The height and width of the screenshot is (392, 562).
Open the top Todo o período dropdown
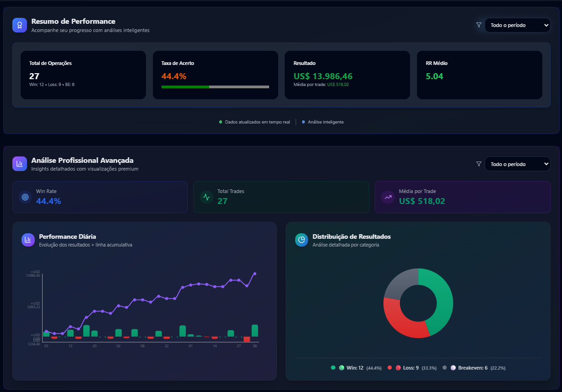[518, 25]
